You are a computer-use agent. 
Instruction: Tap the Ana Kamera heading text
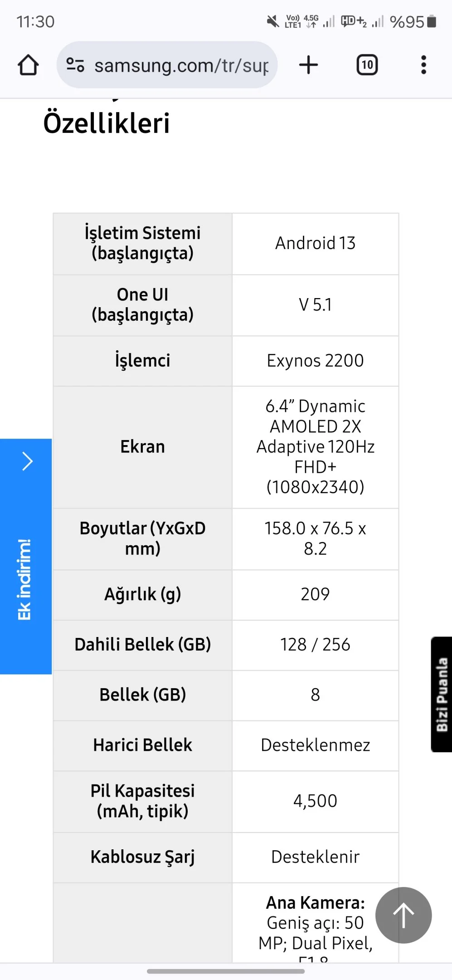click(316, 903)
